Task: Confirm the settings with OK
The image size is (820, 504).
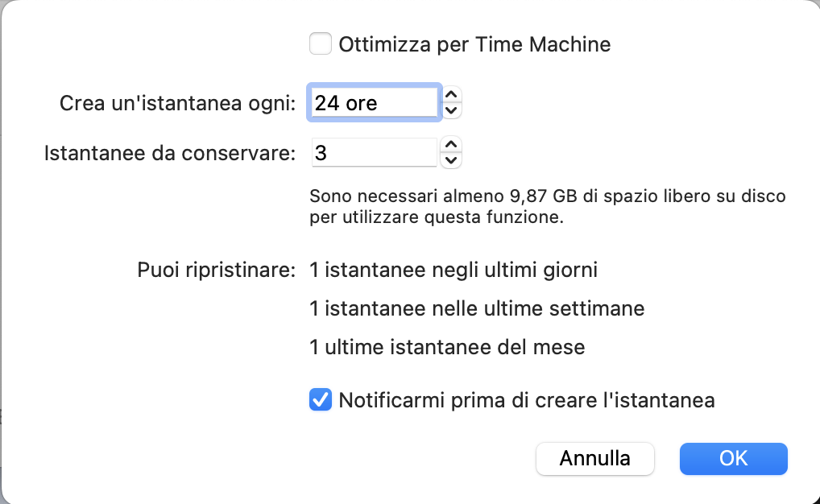Action: [x=733, y=458]
